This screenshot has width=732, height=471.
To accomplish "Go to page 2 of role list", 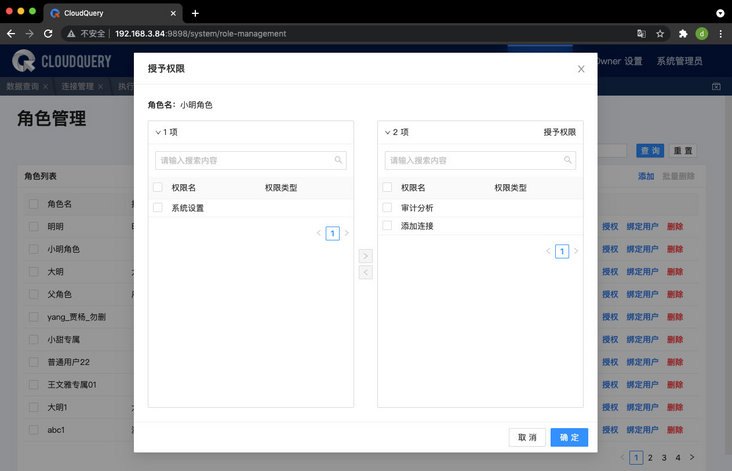I will pos(650,457).
